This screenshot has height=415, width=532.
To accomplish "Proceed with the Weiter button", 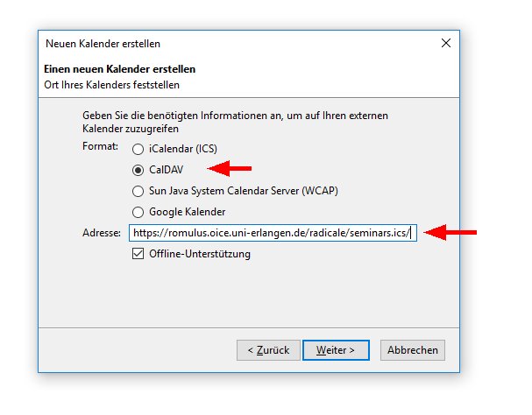I will point(336,350).
